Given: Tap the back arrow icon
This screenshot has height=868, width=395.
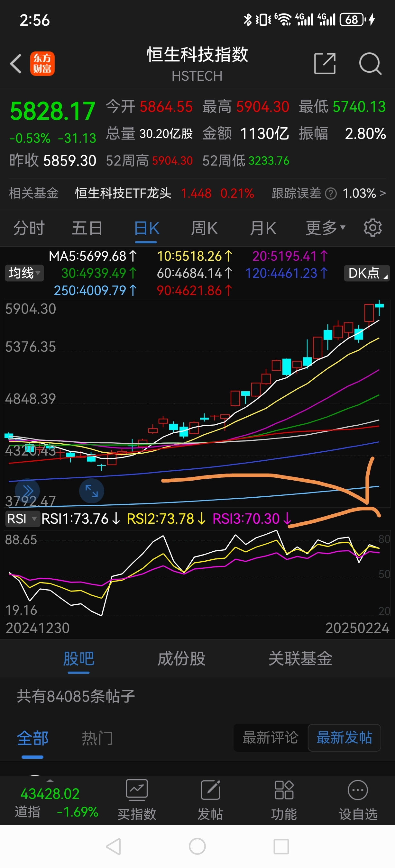Looking at the screenshot, I should (16, 63).
